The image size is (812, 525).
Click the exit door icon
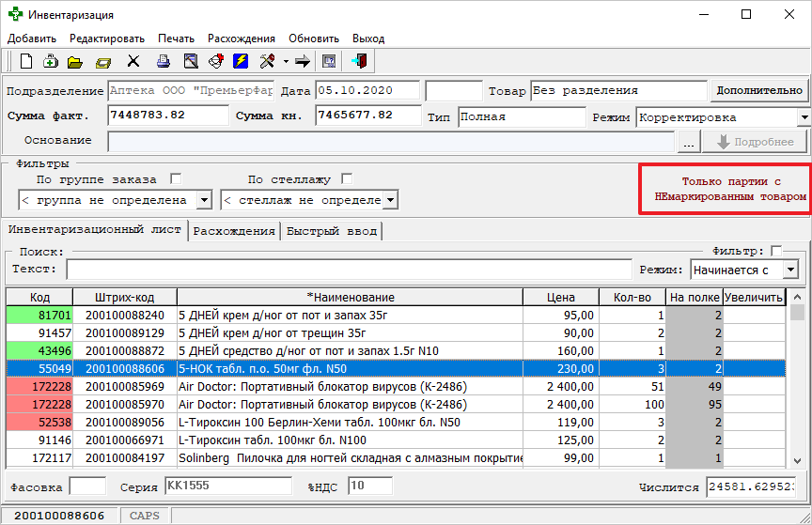(x=358, y=62)
